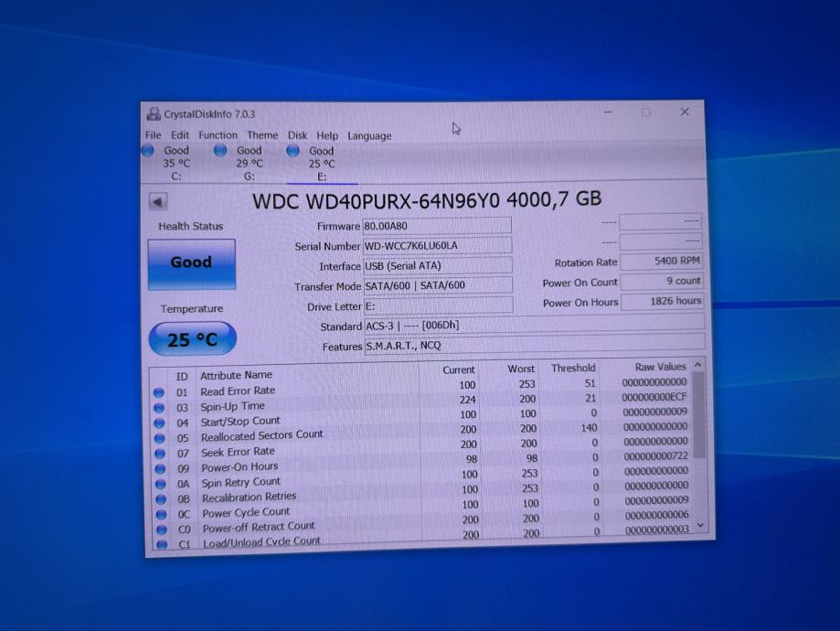This screenshot has height=631, width=840.
Task: Select the Power Cycle Count attribute name
Action: coord(246,512)
